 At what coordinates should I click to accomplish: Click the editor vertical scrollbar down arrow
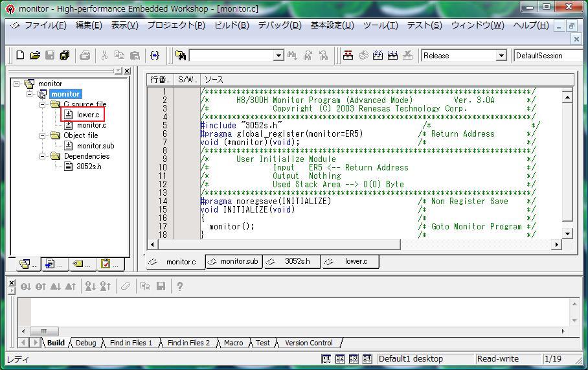coord(567,233)
